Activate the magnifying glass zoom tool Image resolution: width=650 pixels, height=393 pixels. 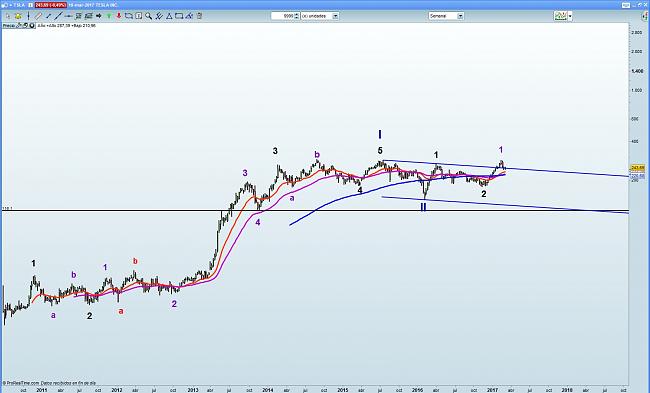[148, 16]
